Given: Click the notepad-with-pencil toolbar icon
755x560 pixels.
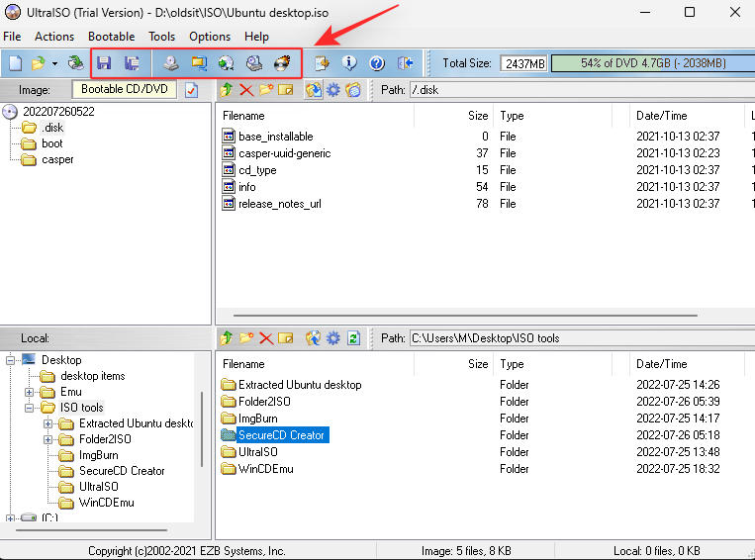Looking at the screenshot, I should (322, 63).
